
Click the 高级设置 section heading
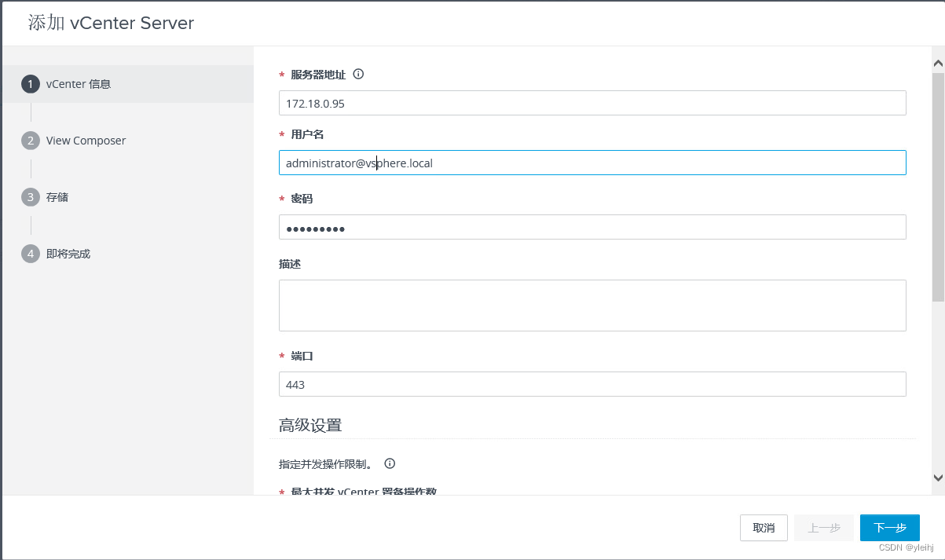(310, 426)
